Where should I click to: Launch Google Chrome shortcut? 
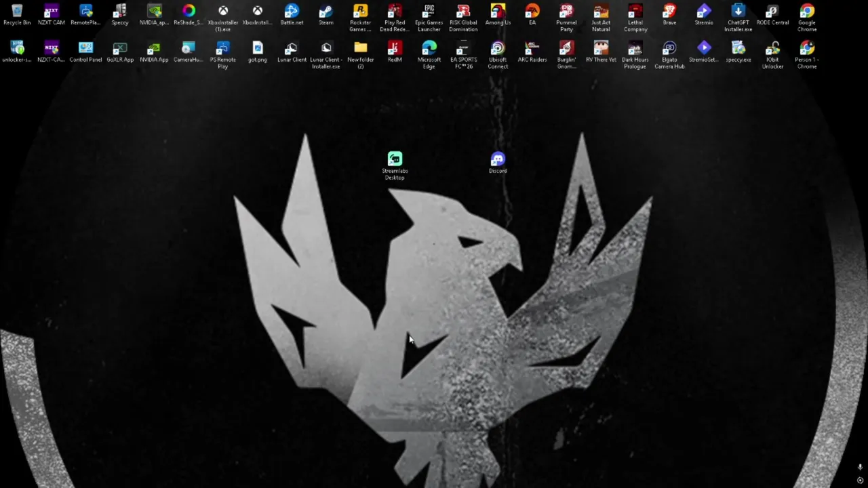(807, 18)
